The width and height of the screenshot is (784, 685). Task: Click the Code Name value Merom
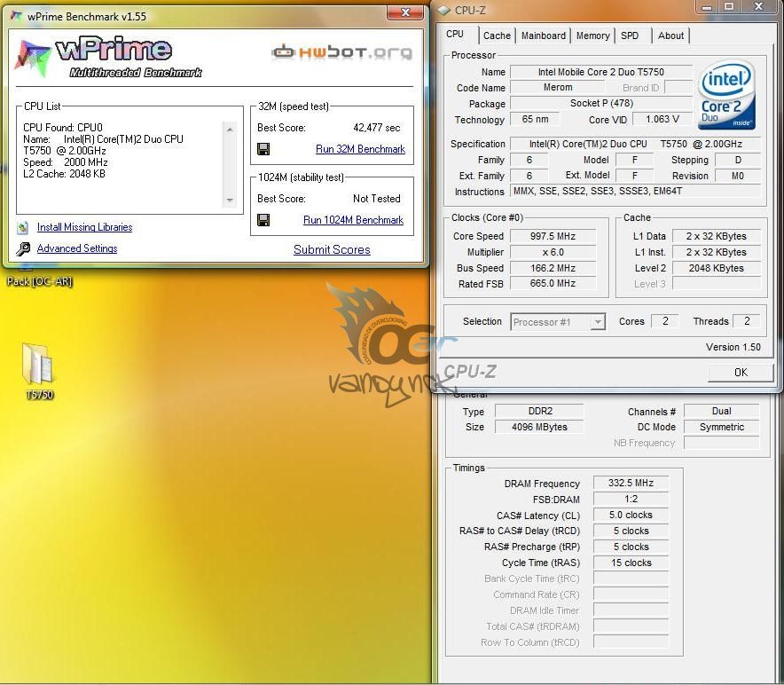(x=558, y=88)
